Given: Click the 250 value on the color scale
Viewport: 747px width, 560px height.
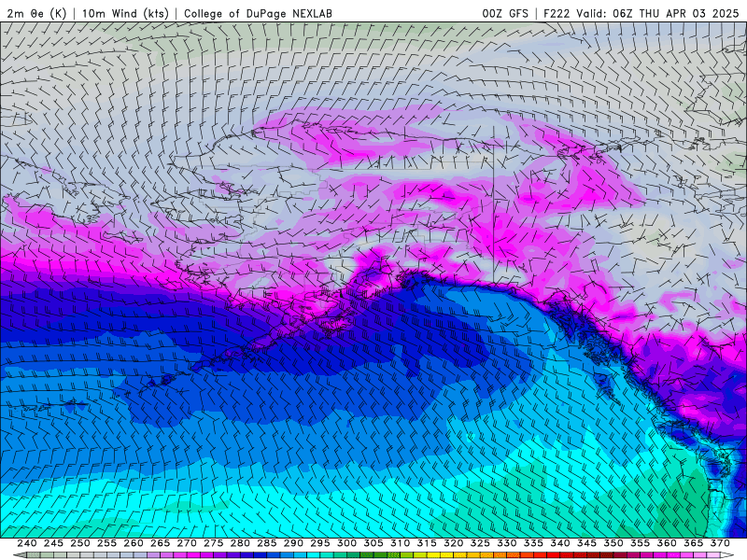Looking at the screenshot, I should tap(80, 543).
